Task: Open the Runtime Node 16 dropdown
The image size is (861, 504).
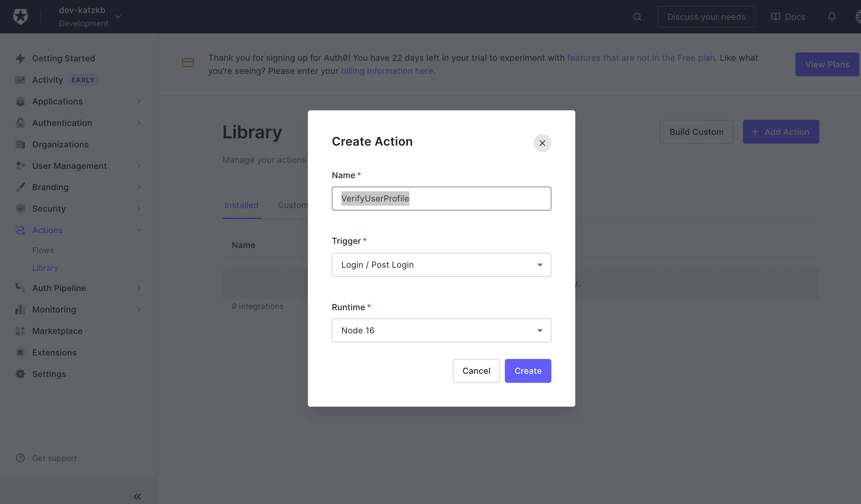Action: coord(441,330)
